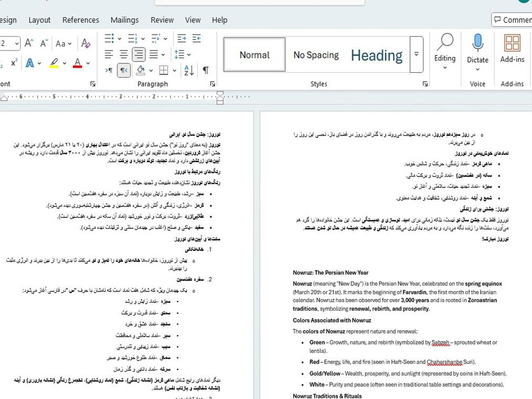Open the Add-ins grid icon

(512, 43)
